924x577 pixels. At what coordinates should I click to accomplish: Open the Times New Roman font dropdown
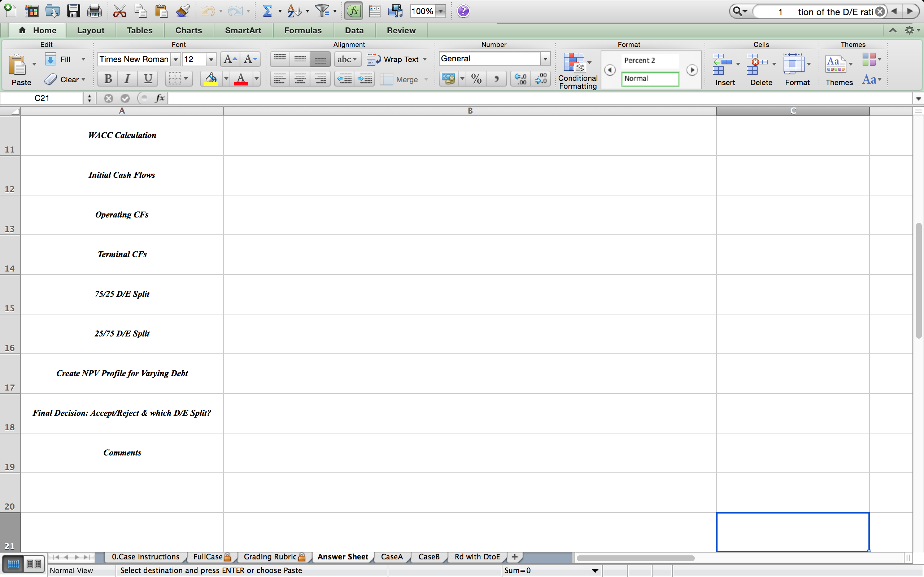pos(176,60)
